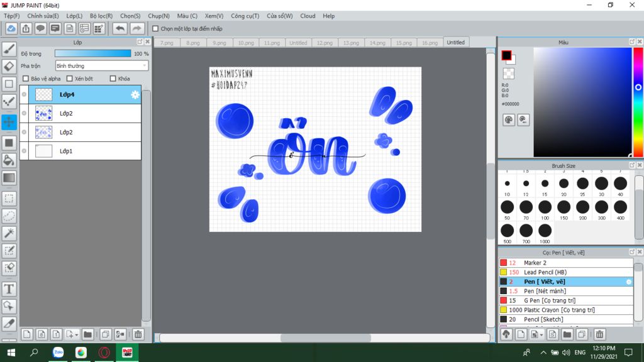Open the Cloud menu
The height and width of the screenshot is (362, 644).
[308, 16]
